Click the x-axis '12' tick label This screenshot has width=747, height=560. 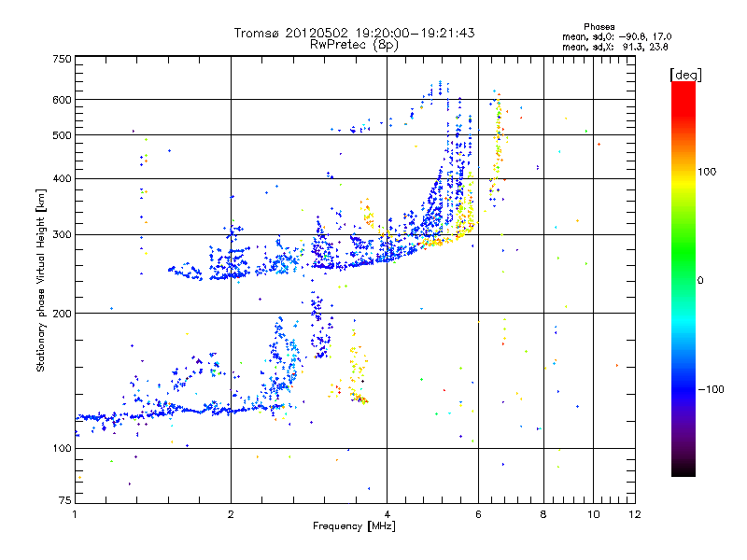[x=635, y=514]
